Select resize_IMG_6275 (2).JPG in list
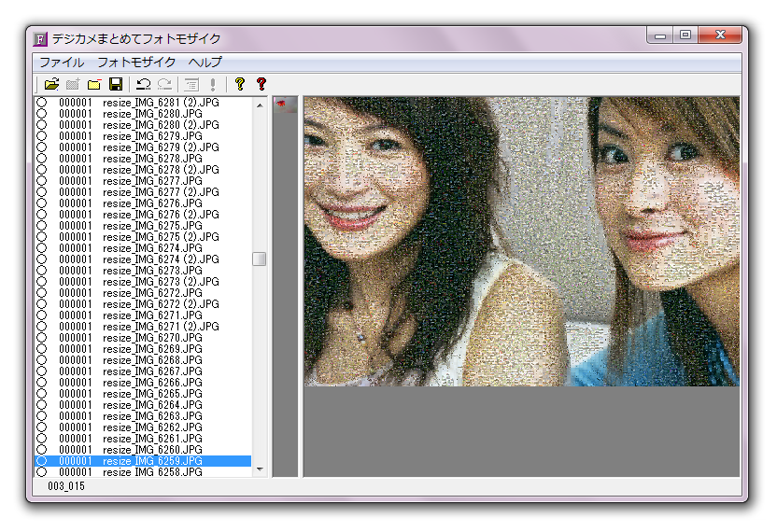This screenshot has height=532, width=777. pos(143,237)
